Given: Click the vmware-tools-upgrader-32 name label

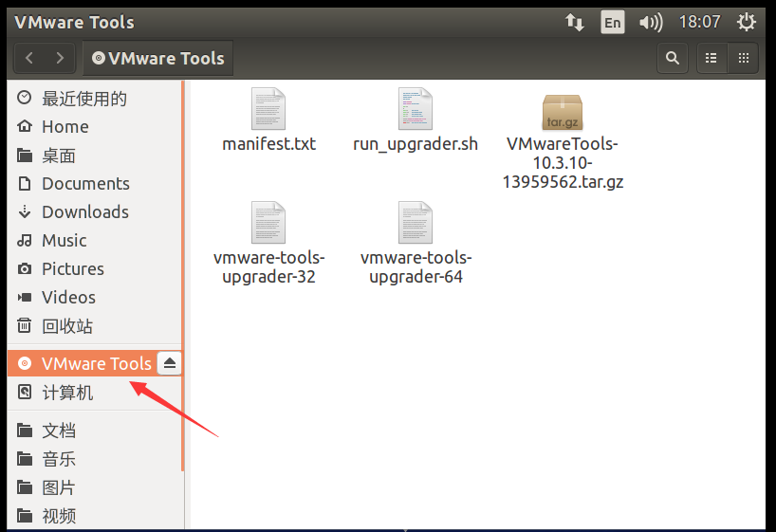Looking at the screenshot, I should tap(268, 266).
